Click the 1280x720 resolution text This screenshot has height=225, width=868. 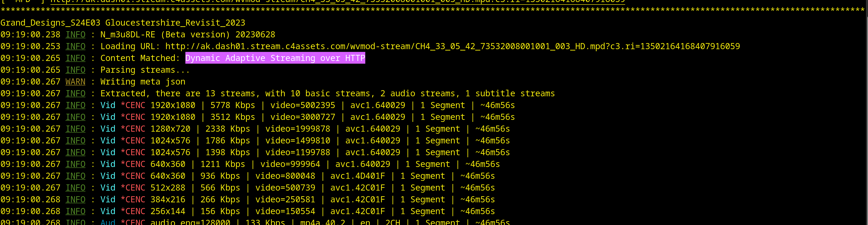[170, 129]
